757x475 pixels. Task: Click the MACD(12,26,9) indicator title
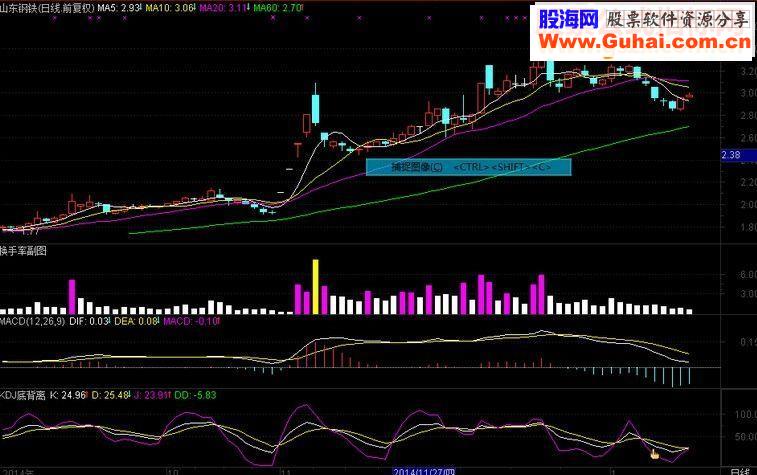point(32,321)
